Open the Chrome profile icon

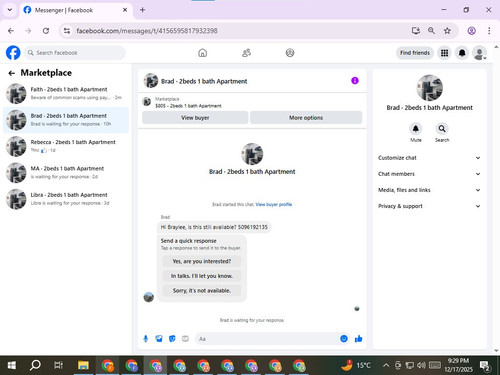pos(471,31)
